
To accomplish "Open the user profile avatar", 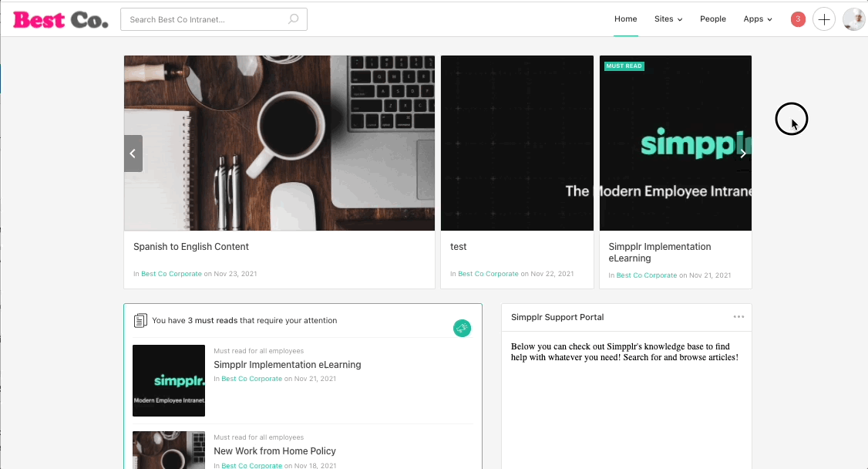I will pos(853,19).
